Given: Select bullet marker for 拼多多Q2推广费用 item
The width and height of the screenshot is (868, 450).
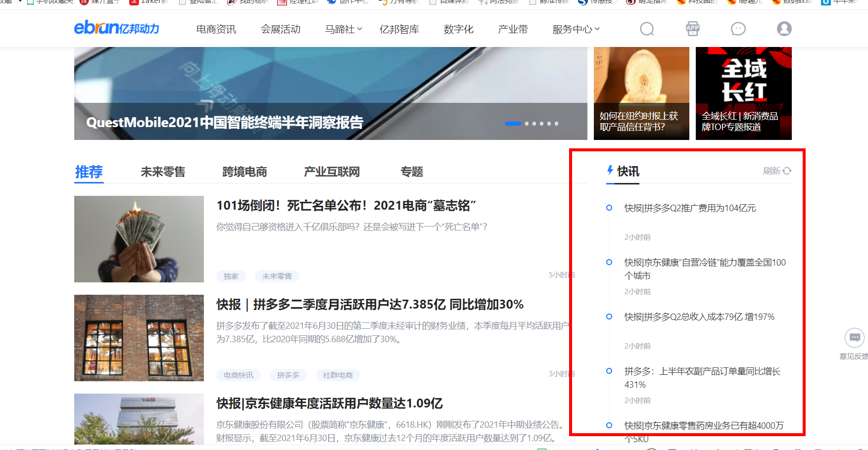Looking at the screenshot, I should pyautogui.click(x=609, y=208).
